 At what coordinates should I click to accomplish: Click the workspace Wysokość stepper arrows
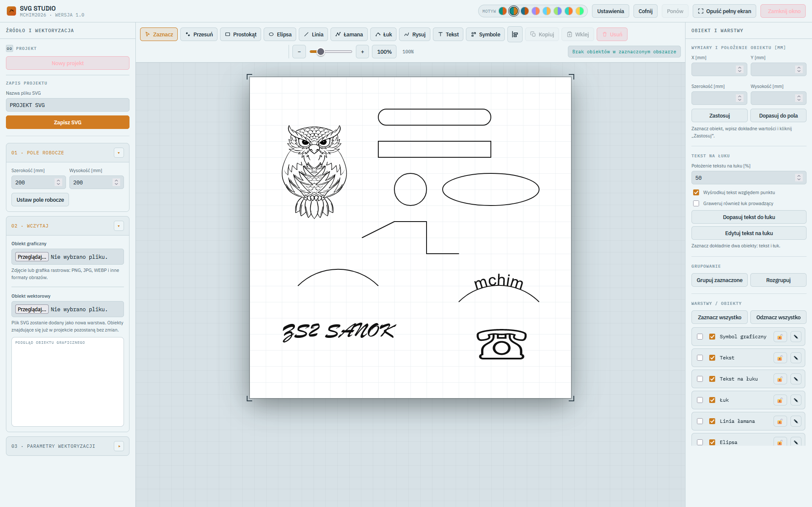pyautogui.click(x=116, y=182)
